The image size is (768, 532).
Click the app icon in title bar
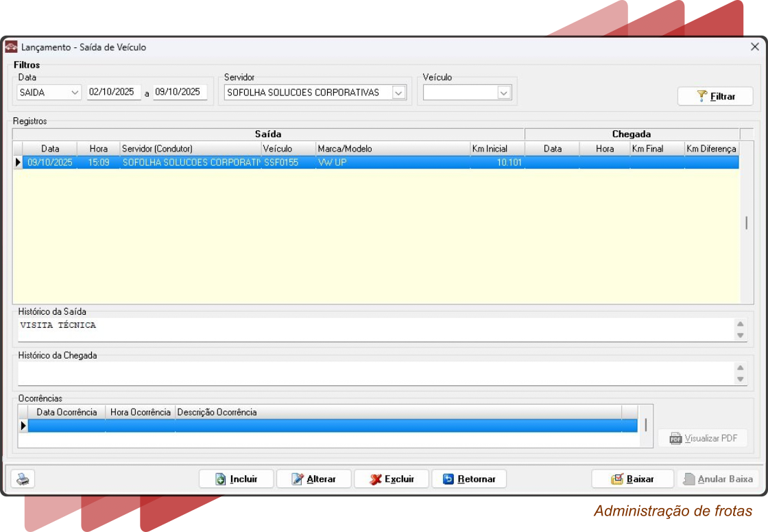click(x=12, y=47)
